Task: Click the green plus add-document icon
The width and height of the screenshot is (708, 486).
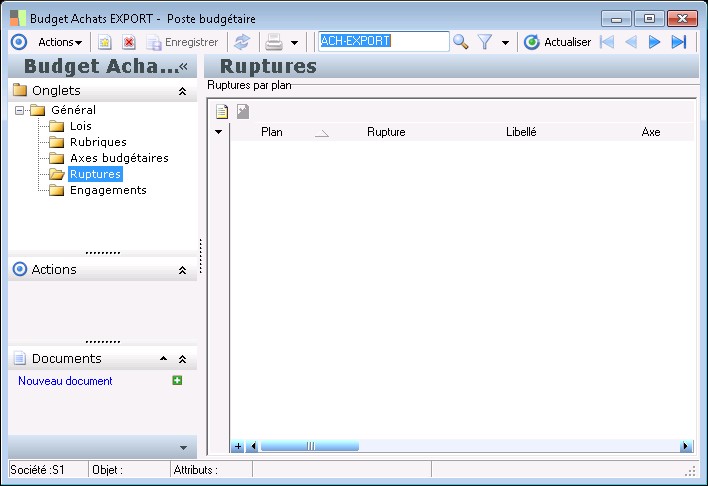Action: [177, 380]
